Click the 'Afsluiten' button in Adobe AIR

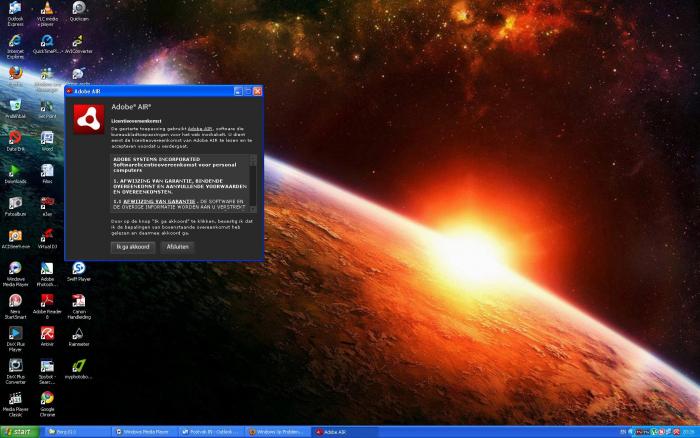pos(177,247)
